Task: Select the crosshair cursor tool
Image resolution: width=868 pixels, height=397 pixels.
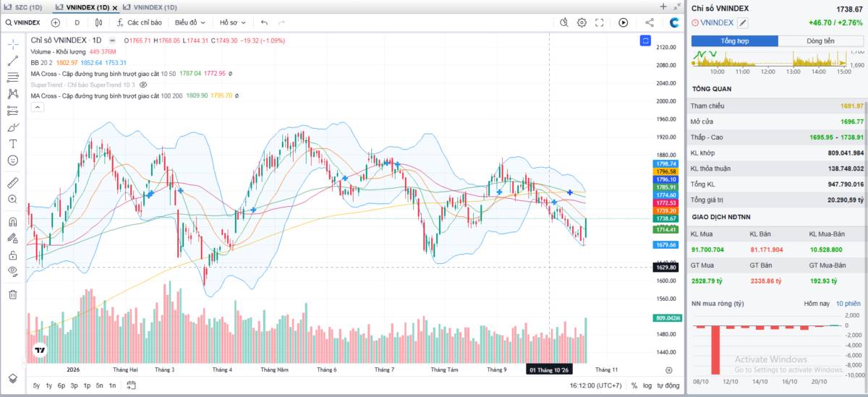Action: coord(13,43)
